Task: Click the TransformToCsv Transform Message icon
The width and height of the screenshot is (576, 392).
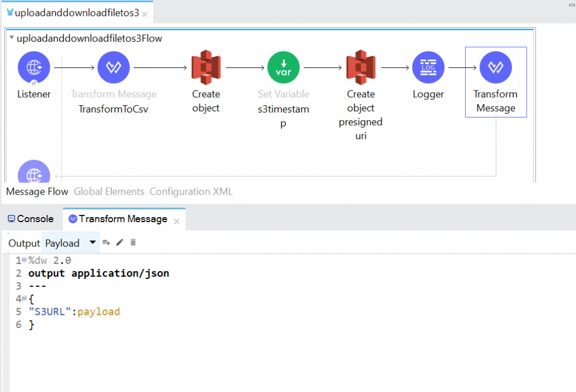Action: pyautogui.click(x=114, y=67)
